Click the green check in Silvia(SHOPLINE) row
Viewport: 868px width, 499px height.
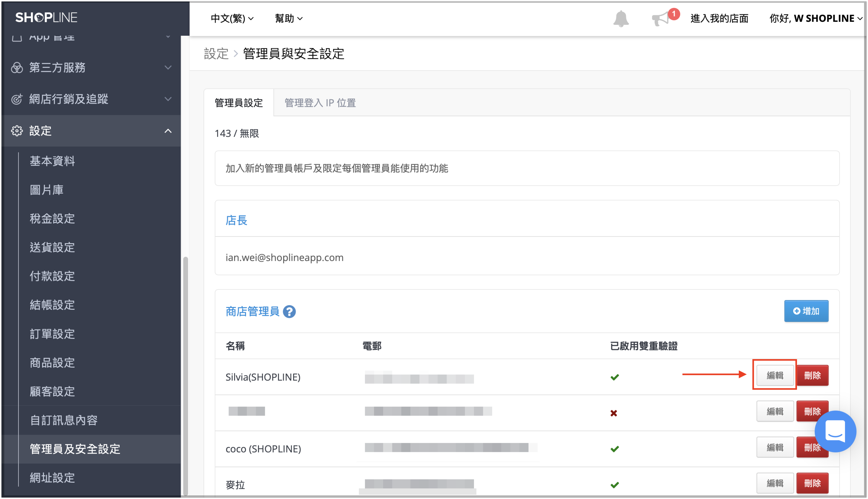click(x=614, y=377)
